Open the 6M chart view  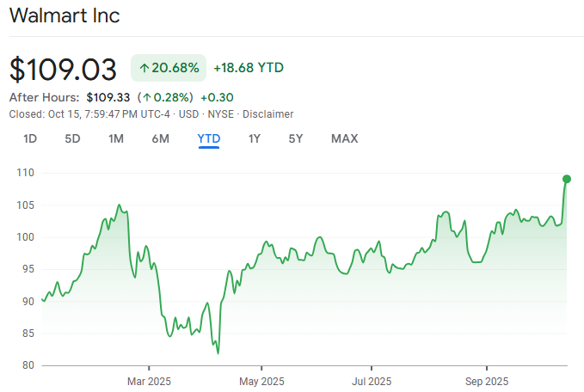(x=160, y=138)
